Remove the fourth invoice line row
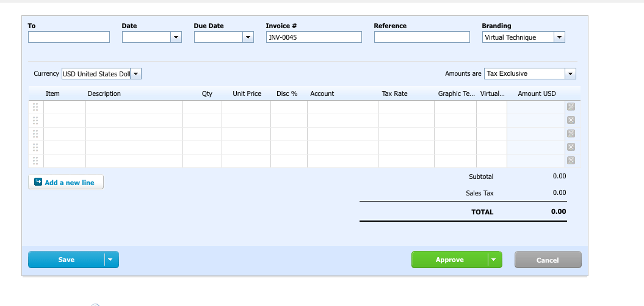 [x=571, y=147]
